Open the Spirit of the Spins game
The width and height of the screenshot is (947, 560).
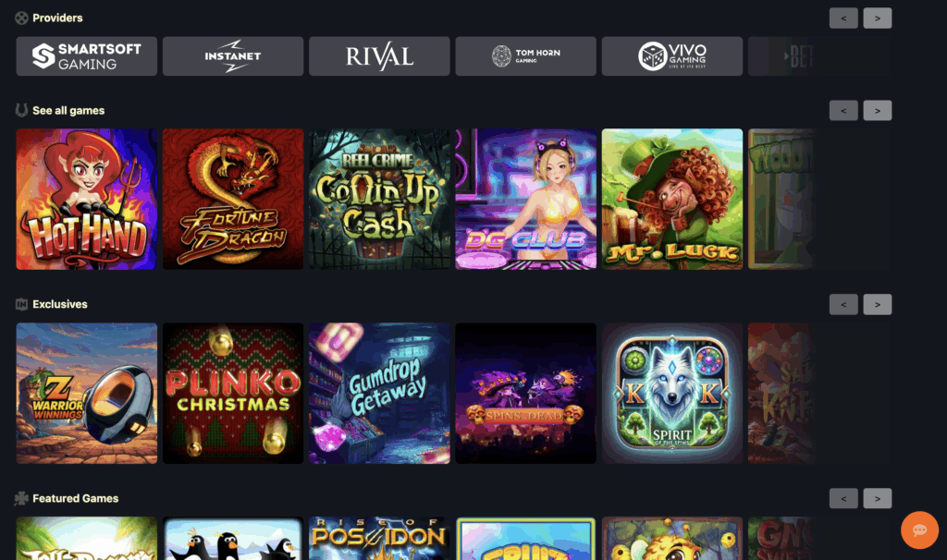pyautogui.click(x=672, y=394)
